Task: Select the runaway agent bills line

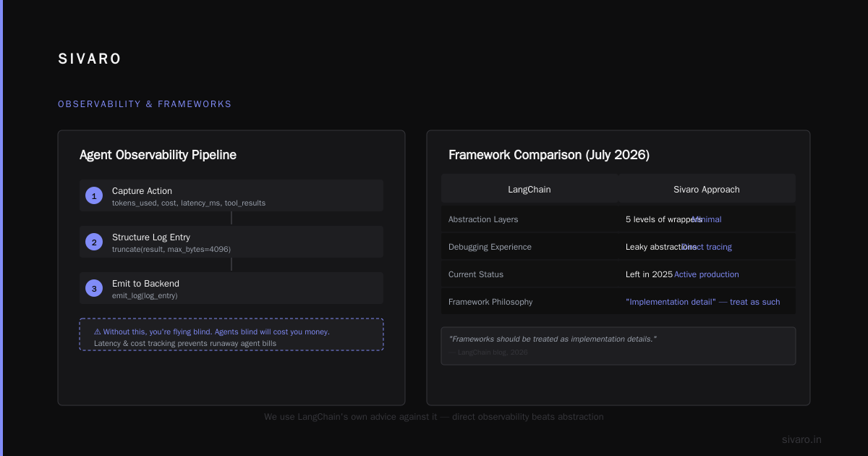Action: [185, 343]
